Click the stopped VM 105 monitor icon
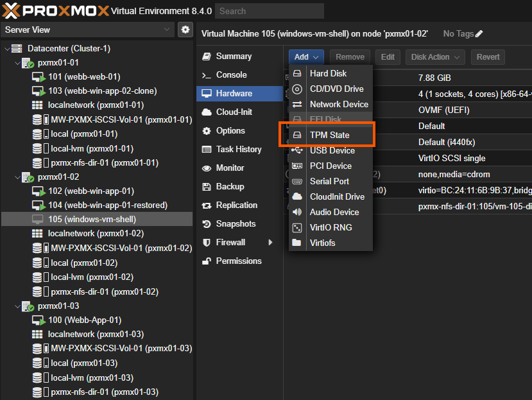 (x=37, y=220)
